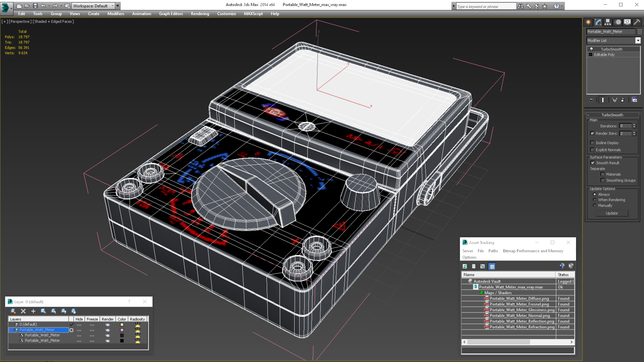Select Always radio button in Update Options
644x362 pixels.
pos(594,194)
